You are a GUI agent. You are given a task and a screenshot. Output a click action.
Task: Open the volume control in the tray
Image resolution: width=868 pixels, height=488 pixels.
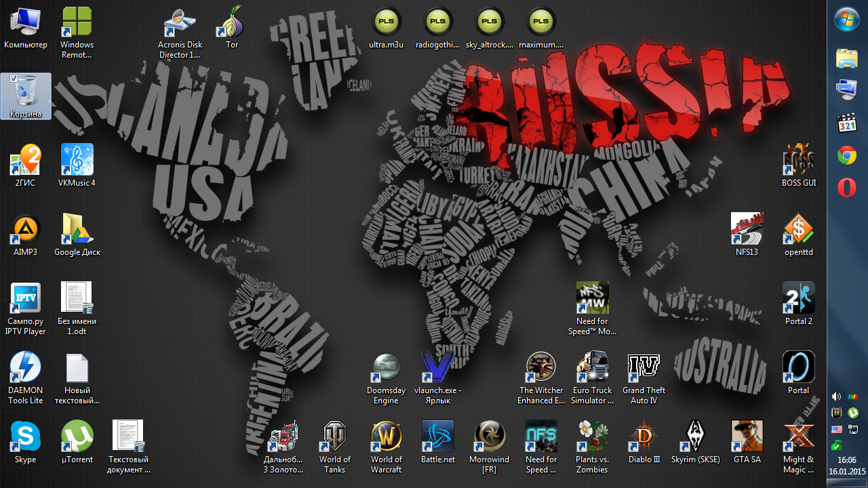837,396
